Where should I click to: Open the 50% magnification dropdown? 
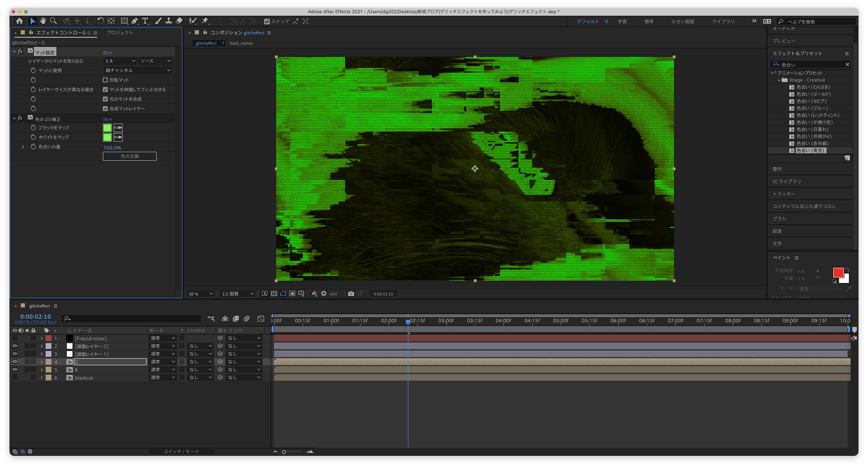[x=201, y=294]
